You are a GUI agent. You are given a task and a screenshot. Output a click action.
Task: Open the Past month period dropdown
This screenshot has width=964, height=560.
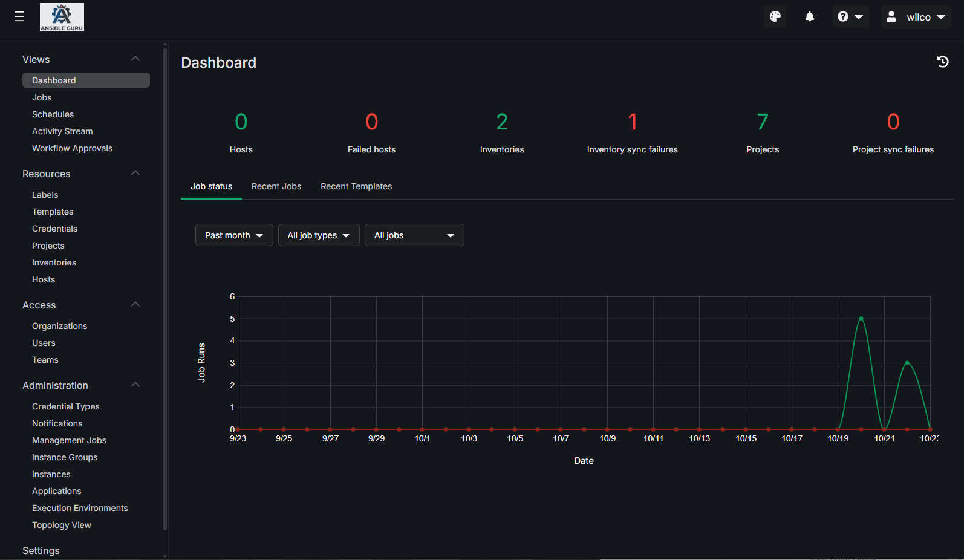coord(234,235)
